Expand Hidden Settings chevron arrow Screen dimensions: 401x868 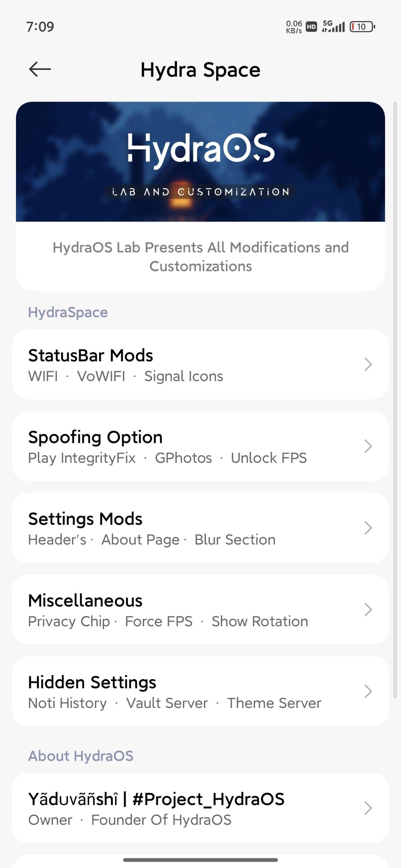368,691
